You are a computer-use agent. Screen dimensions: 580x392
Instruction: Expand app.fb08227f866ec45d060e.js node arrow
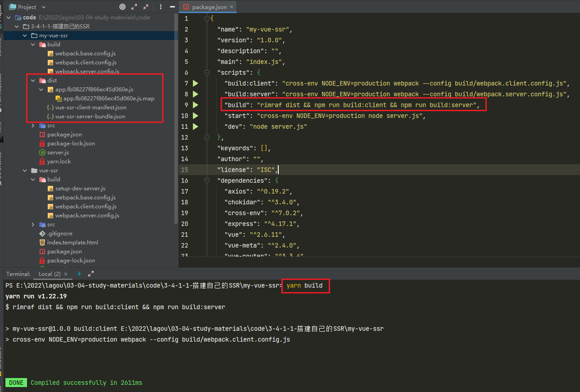tap(41, 90)
